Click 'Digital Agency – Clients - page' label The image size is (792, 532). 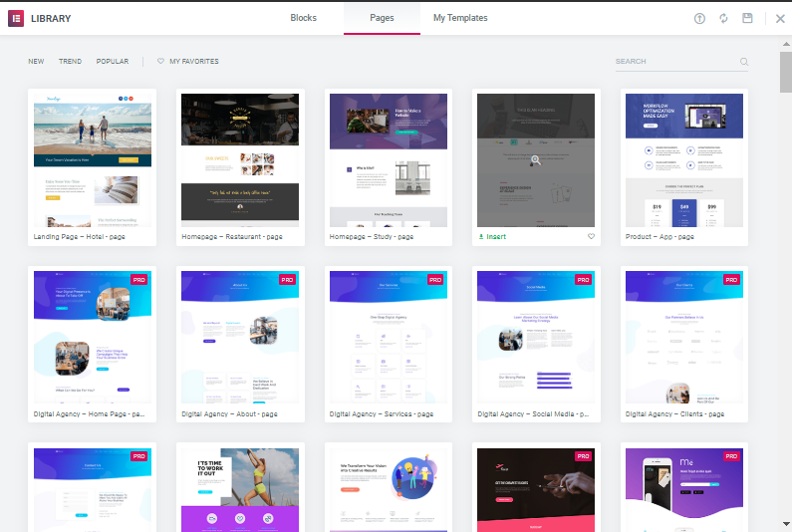[674, 413]
